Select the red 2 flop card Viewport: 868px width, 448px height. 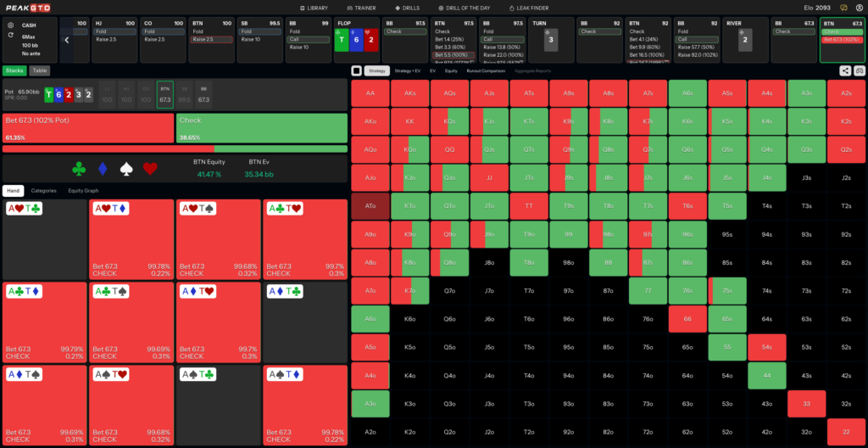(371, 40)
